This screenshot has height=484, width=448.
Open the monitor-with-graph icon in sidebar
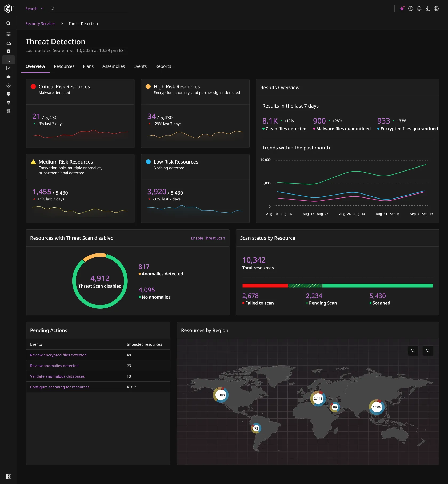9,94
